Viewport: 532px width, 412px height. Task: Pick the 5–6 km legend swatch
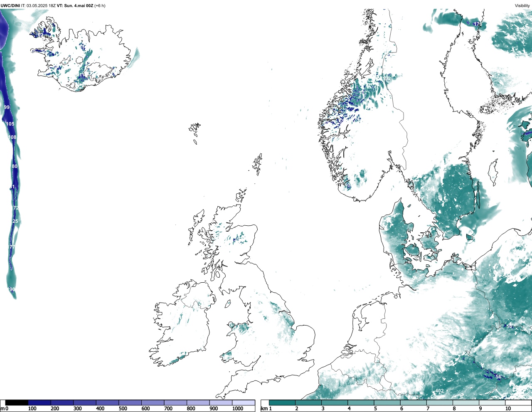387,402
